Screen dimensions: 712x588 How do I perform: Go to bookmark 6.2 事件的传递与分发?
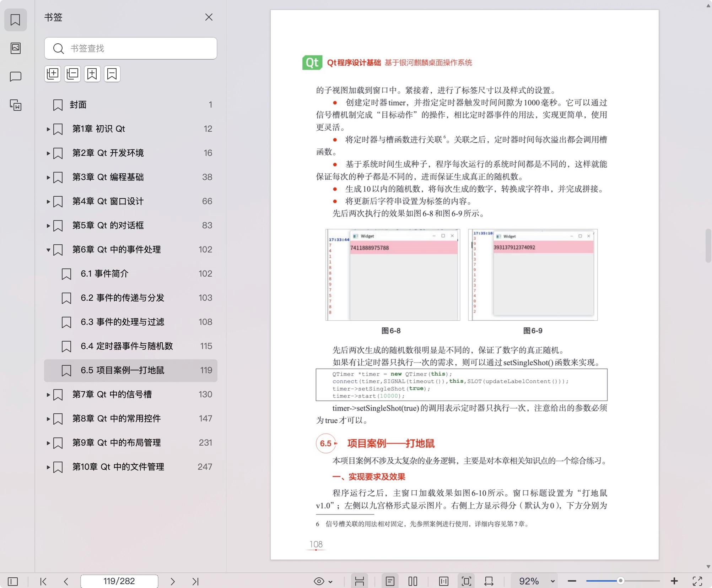tap(131, 298)
